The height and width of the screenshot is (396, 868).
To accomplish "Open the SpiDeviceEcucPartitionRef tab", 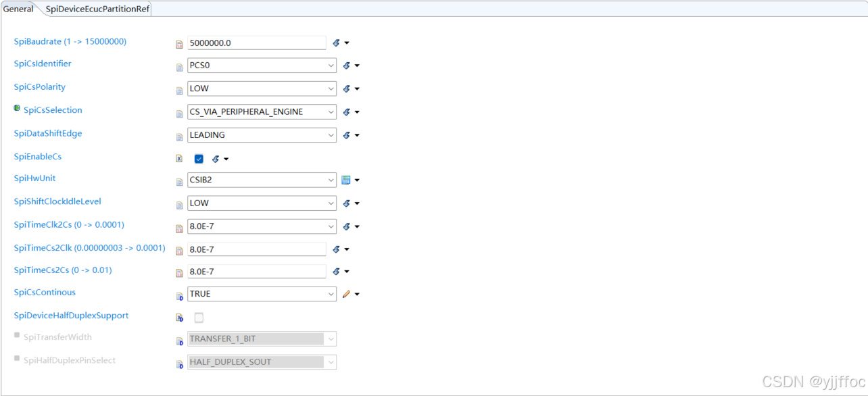I will pyautogui.click(x=97, y=9).
